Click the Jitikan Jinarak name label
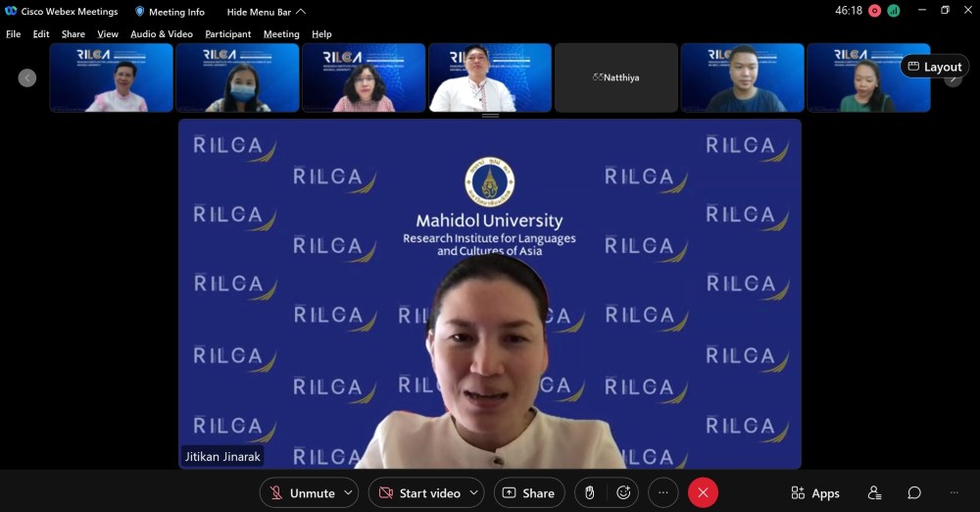 tap(222, 456)
